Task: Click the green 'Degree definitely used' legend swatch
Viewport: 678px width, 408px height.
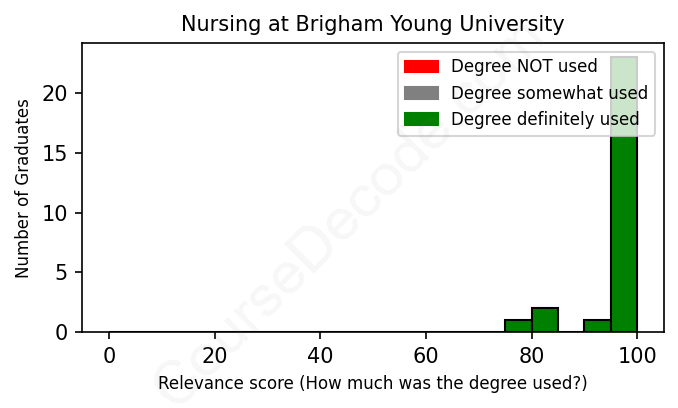Action: (x=421, y=120)
